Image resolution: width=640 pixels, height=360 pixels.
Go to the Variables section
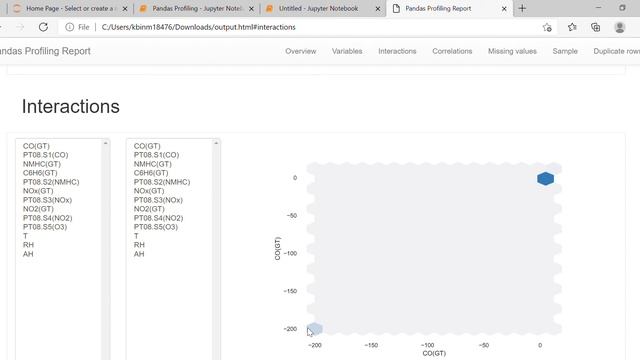click(x=347, y=51)
